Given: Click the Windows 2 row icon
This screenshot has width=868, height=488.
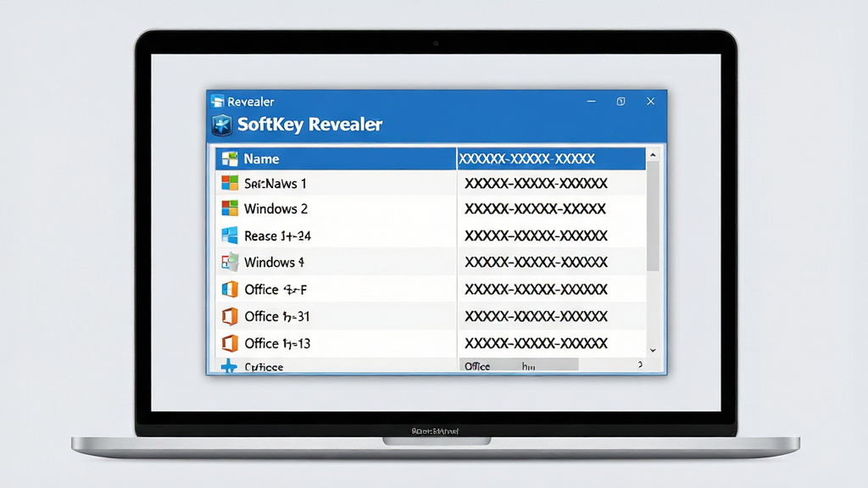Looking at the screenshot, I should [x=230, y=208].
